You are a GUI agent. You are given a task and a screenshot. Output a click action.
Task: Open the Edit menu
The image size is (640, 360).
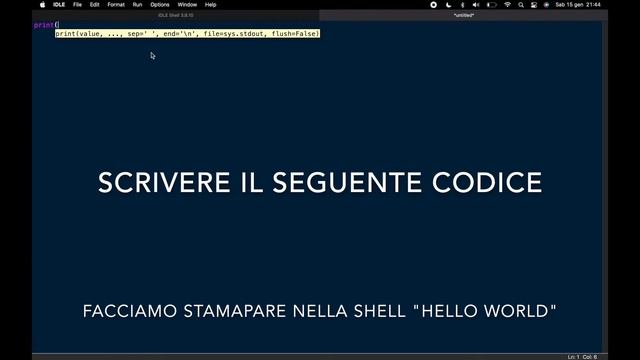point(95,5)
